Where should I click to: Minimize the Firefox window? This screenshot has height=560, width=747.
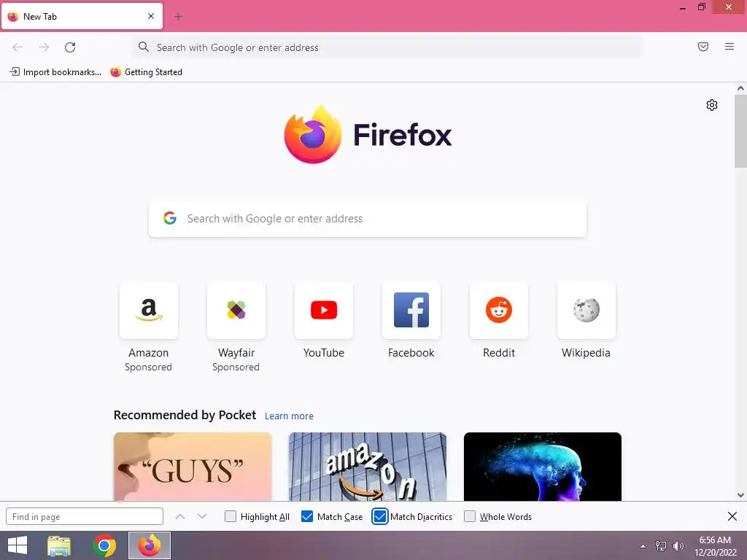point(683,7)
